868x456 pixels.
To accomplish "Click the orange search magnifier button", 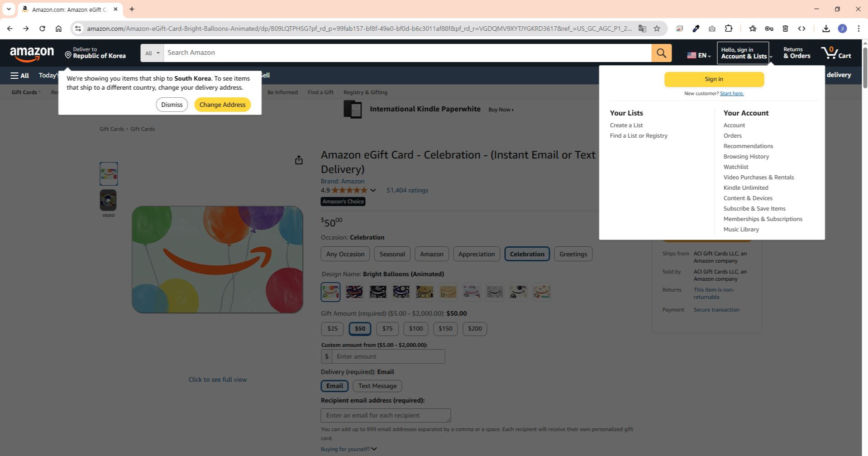I will tap(661, 53).
